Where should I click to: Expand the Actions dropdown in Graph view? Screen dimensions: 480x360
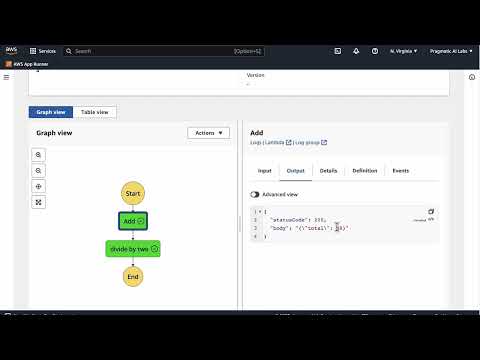point(209,133)
